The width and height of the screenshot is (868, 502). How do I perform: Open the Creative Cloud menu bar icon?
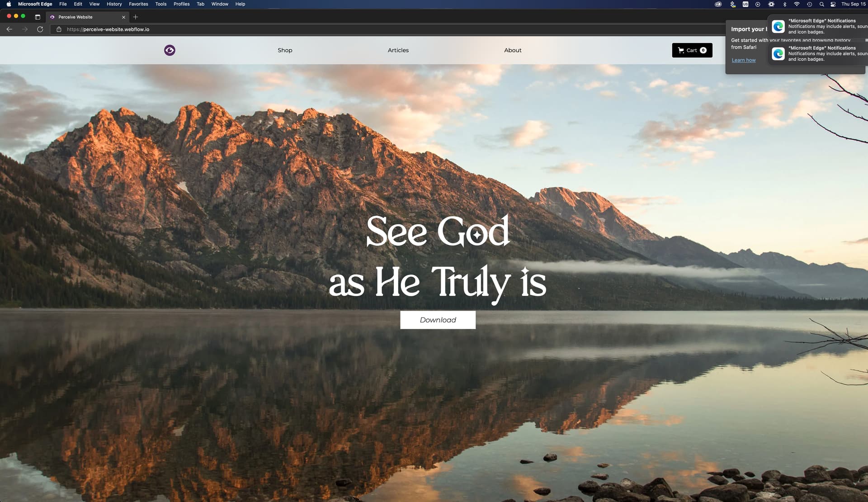point(718,4)
